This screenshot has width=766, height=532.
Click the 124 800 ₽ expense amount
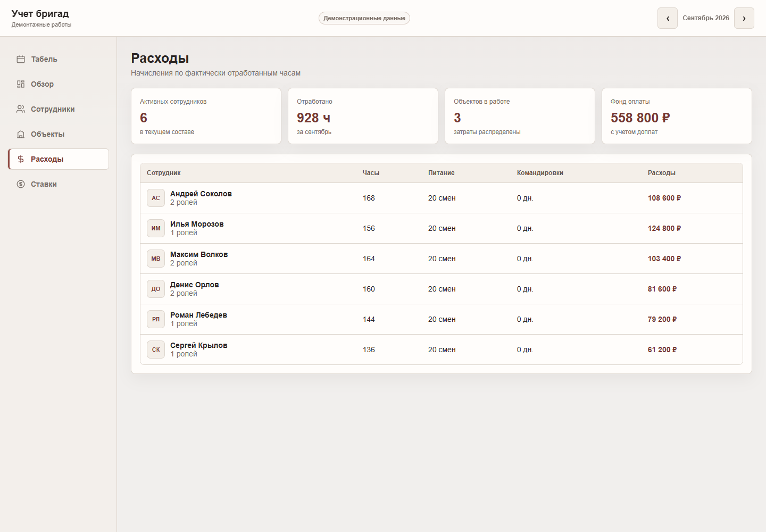coord(664,228)
